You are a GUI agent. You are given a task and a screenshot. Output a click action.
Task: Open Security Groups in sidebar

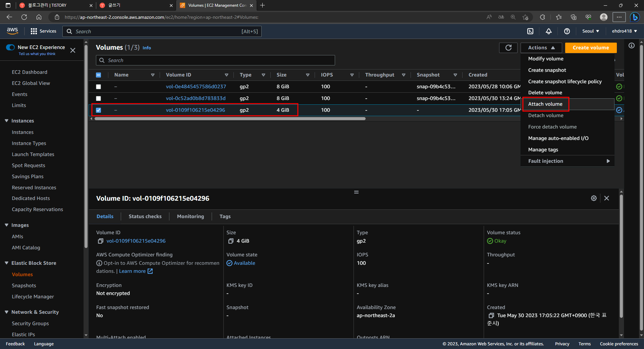click(x=30, y=323)
